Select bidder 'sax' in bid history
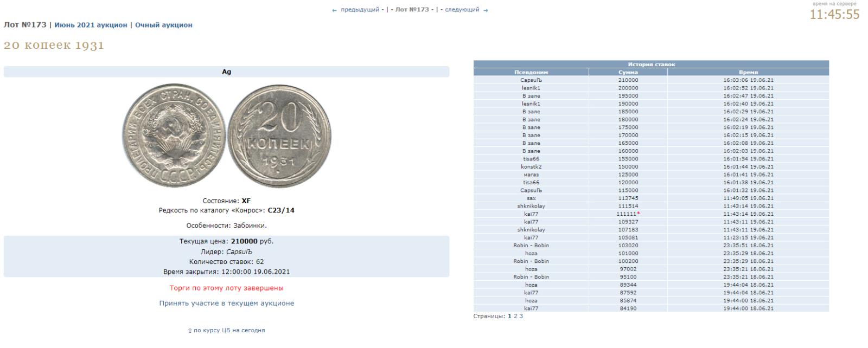Image resolution: width=868 pixels, height=348 pixels. coord(531,198)
